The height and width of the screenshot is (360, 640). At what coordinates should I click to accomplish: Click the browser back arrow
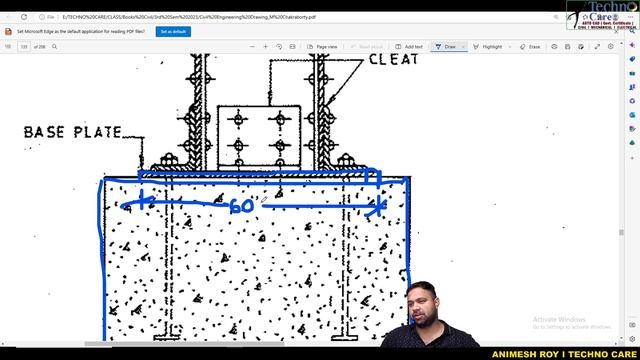coord(9,17)
